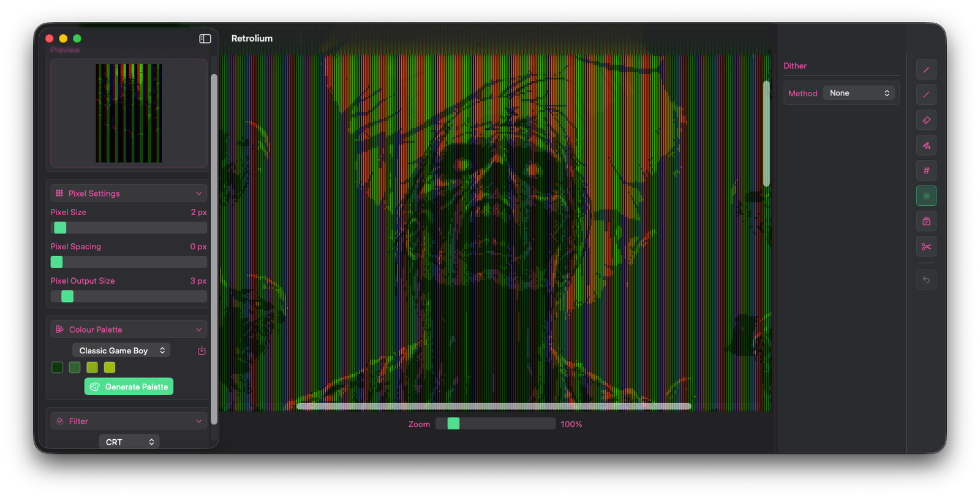Screen dimensions: 980x498
Task: Select the scribble brush tool
Action: point(926,146)
